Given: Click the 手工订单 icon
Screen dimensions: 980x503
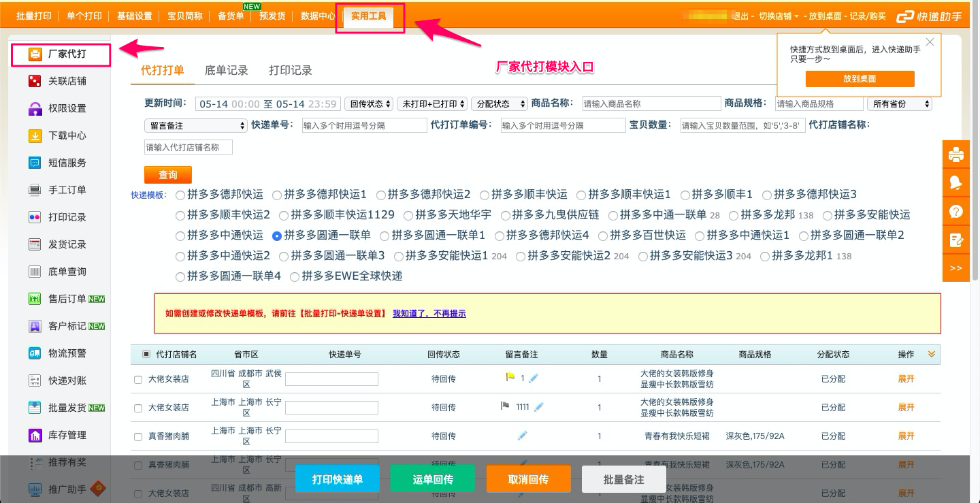Looking at the screenshot, I should tap(35, 190).
